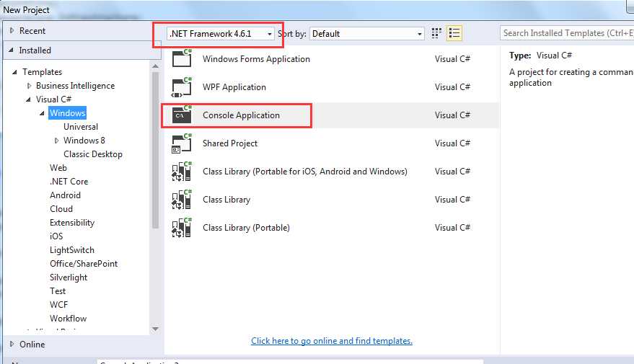Screen dimensions: 634x364
Task: Click the go online and find templates link
Action: (x=332, y=341)
